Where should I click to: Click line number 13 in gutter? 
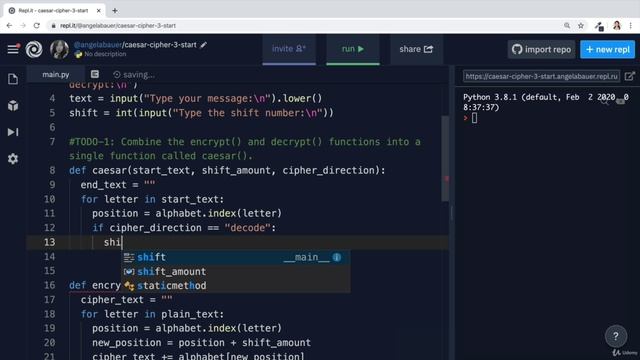point(49,242)
